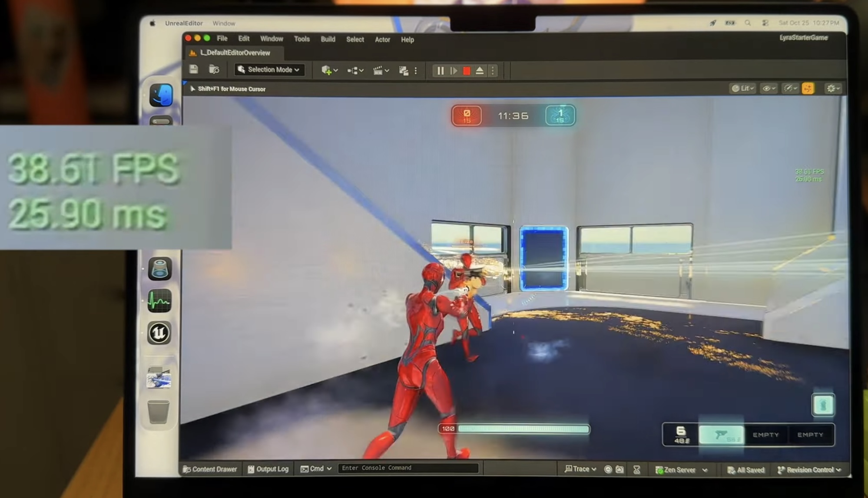Expand the Selection Mode dropdown

(x=269, y=69)
